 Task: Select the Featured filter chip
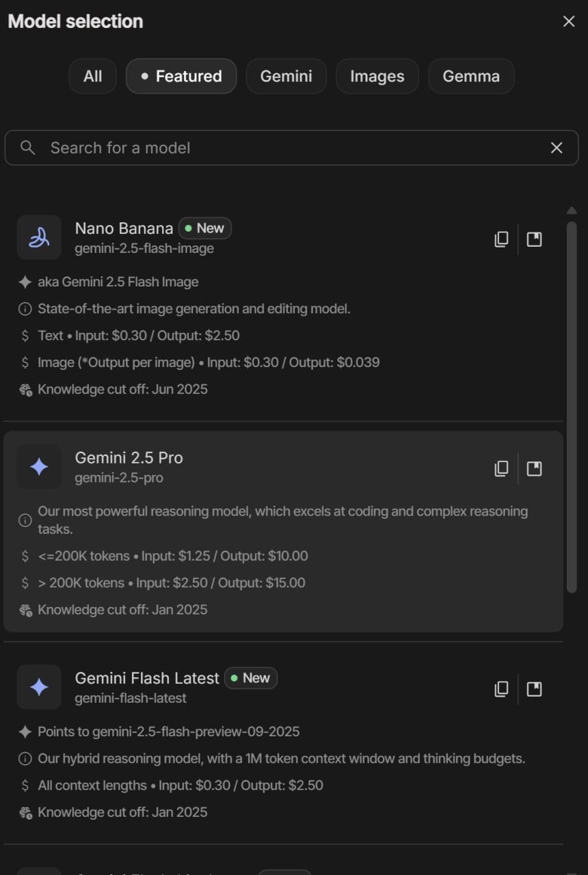181,76
